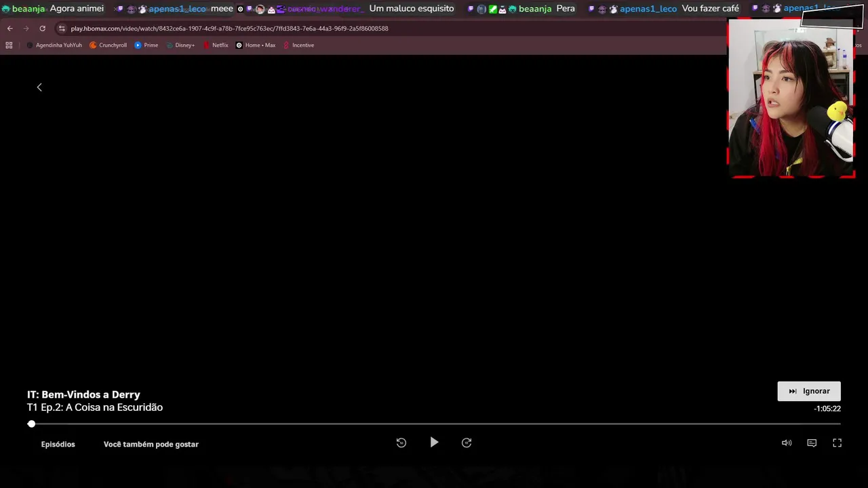Play the episode
868x488 pixels.
point(434,443)
